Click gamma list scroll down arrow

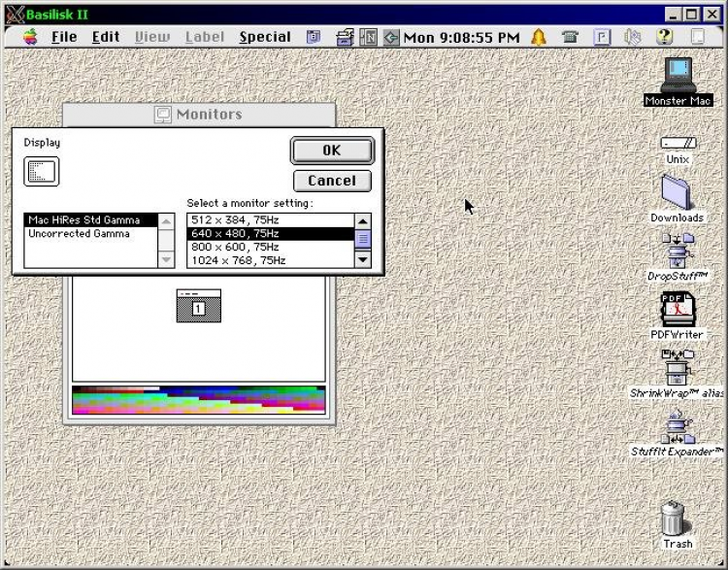(x=166, y=259)
